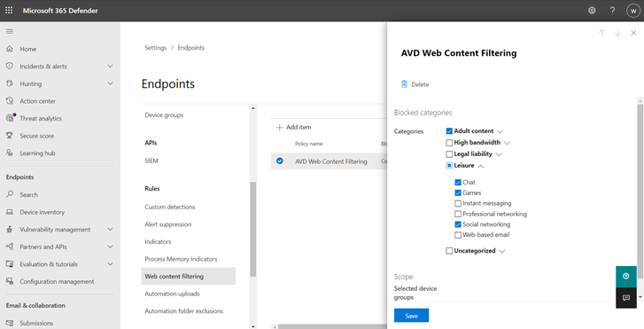Open the user account avatar

[x=632, y=11]
